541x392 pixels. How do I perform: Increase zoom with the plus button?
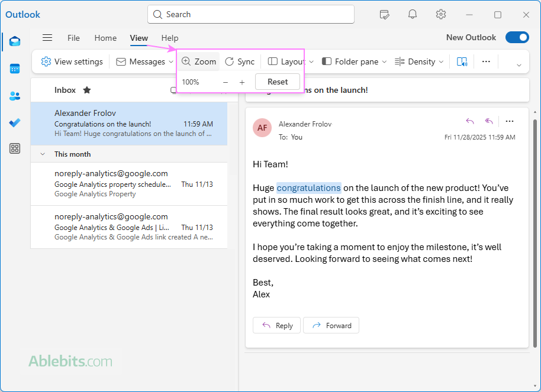(x=241, y=82)
